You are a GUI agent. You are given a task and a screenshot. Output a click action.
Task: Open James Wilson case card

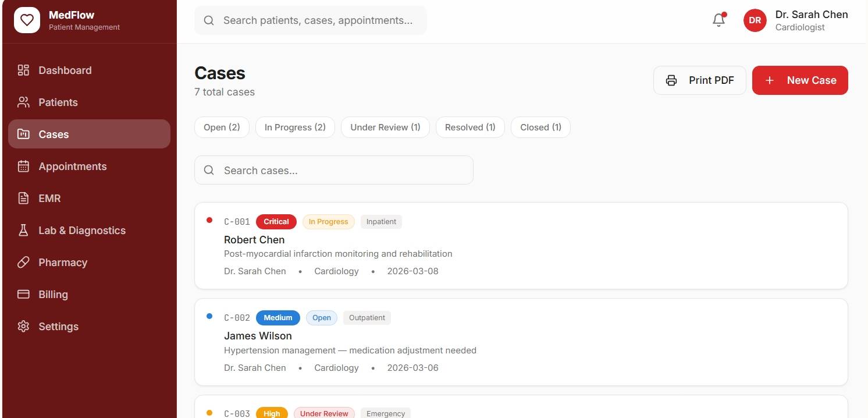(521, 342)
